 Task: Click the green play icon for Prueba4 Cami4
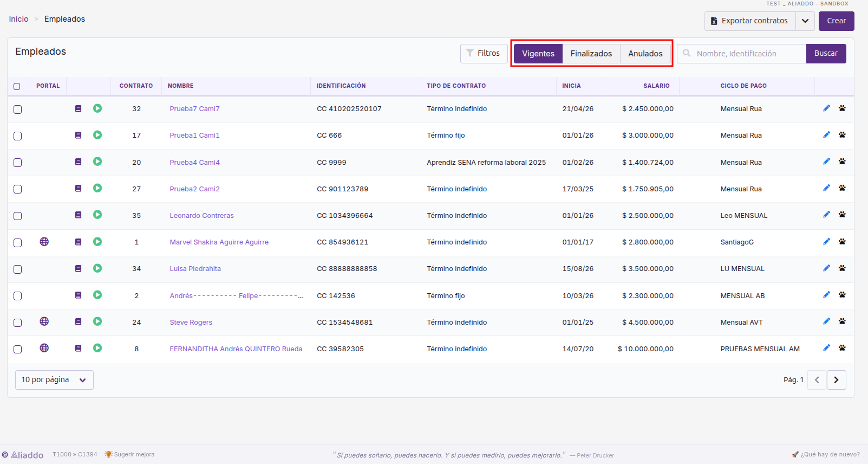97,162
